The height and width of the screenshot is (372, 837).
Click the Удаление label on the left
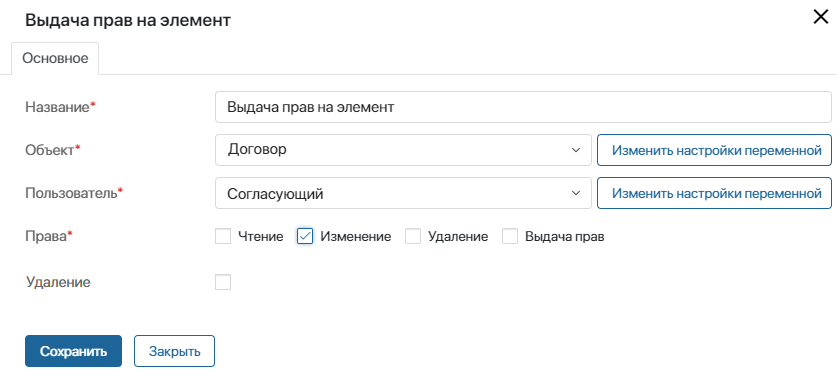(x=58, y=282)
